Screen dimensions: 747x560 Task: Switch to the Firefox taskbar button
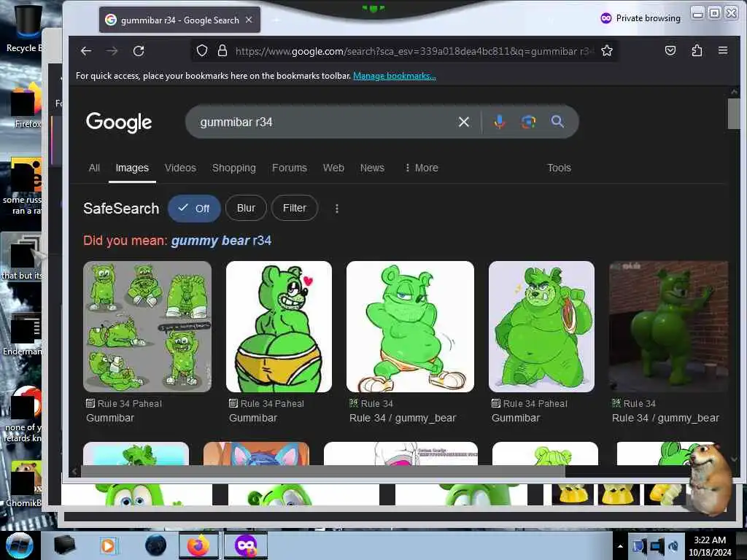198,545
